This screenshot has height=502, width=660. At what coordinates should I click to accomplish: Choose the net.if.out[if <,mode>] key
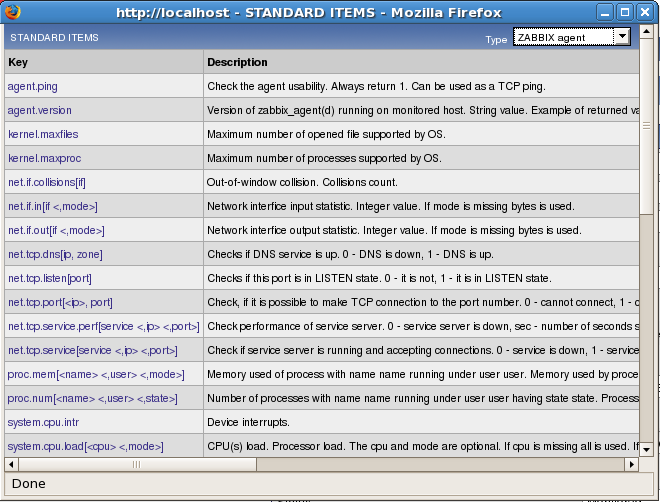click(x=56, y=230)
